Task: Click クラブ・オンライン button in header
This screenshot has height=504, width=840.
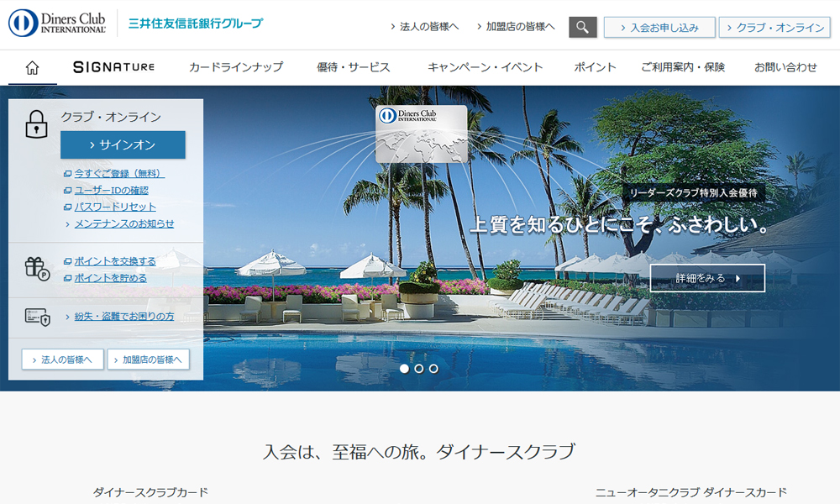Action: click(774, 28)
